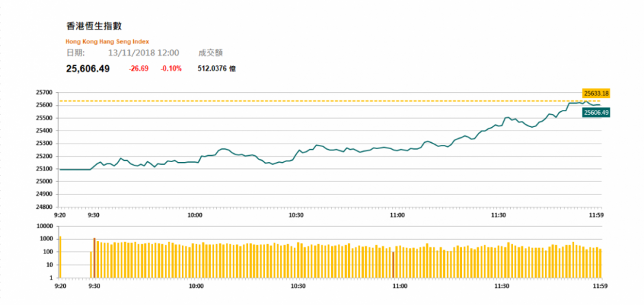Click the title 香港恒生指數
The width and height of the screenshot is (644, 305).
pos(94,27)
